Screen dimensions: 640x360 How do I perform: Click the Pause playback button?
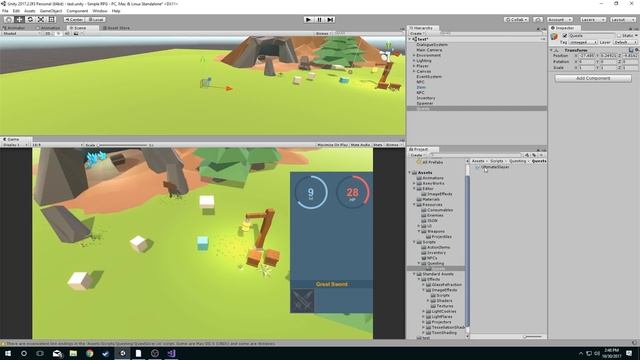point(320,20)
